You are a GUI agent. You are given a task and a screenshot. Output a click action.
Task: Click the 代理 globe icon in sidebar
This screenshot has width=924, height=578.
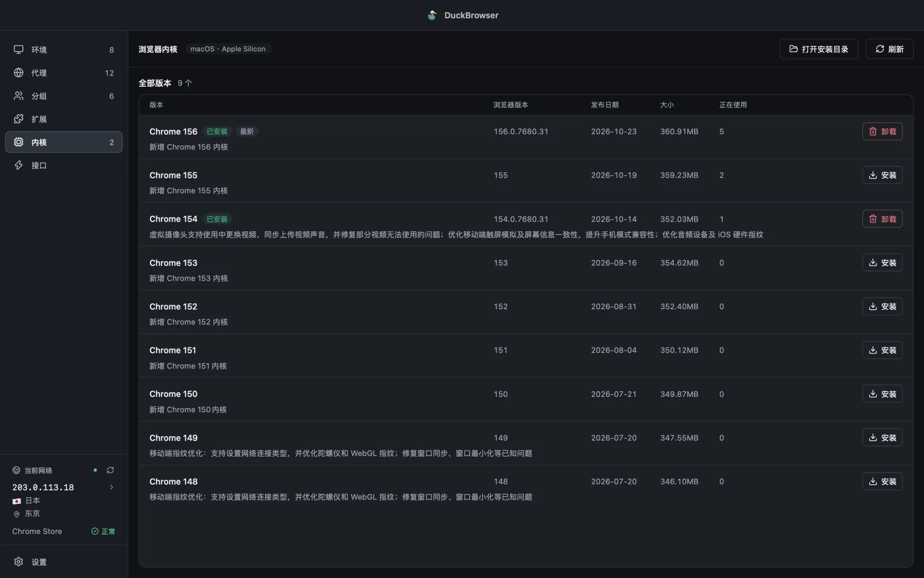coord(18,73)
